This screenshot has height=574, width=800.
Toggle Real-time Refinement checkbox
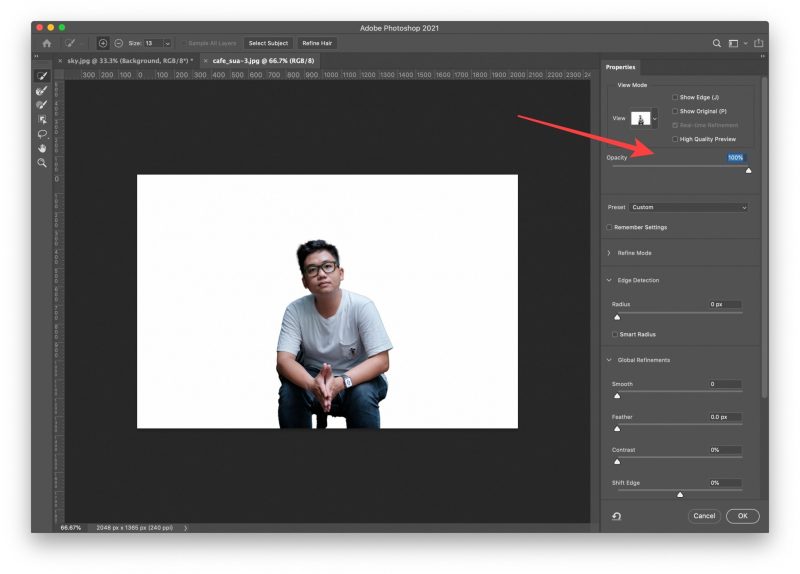coord(675,125)
